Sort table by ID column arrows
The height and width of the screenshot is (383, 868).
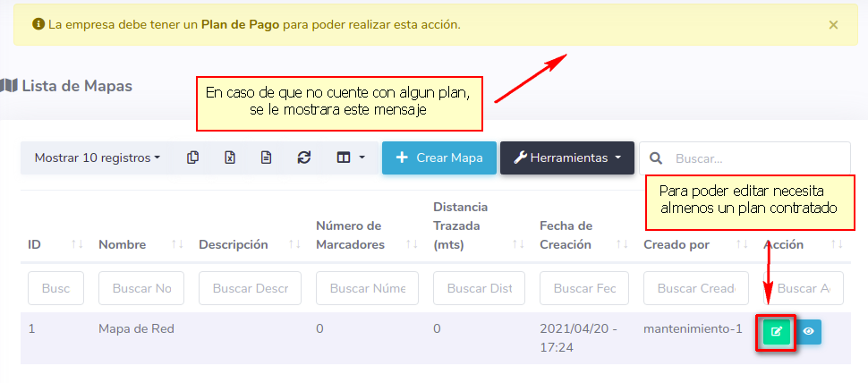click(76, 244)
